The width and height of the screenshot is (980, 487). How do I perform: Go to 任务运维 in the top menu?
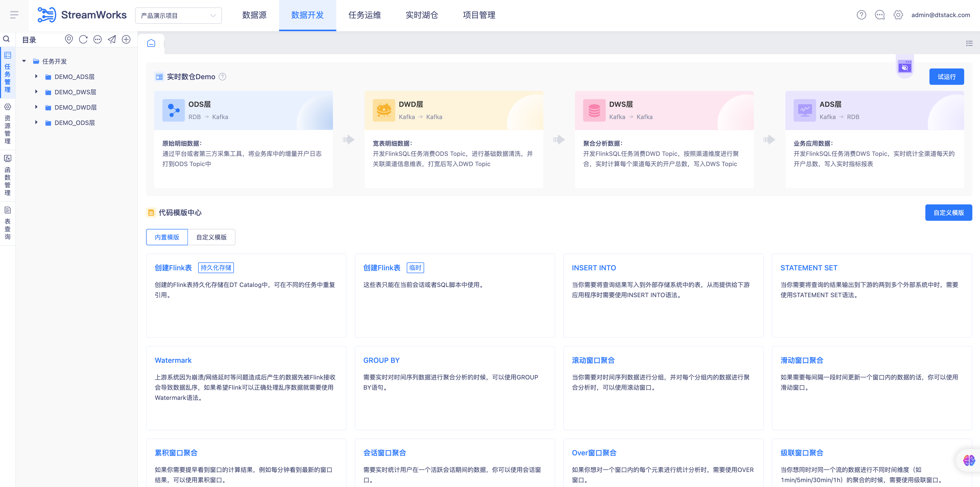(x=364, y=15)
